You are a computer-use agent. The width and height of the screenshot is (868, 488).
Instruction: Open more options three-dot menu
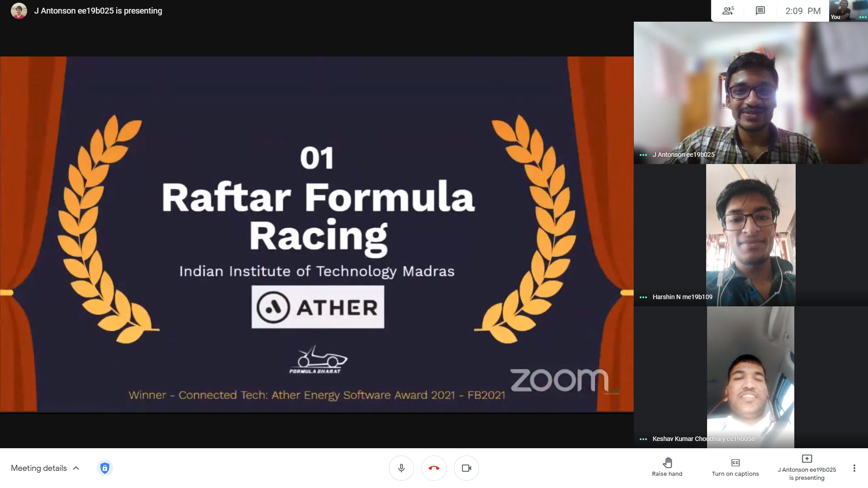854,468
